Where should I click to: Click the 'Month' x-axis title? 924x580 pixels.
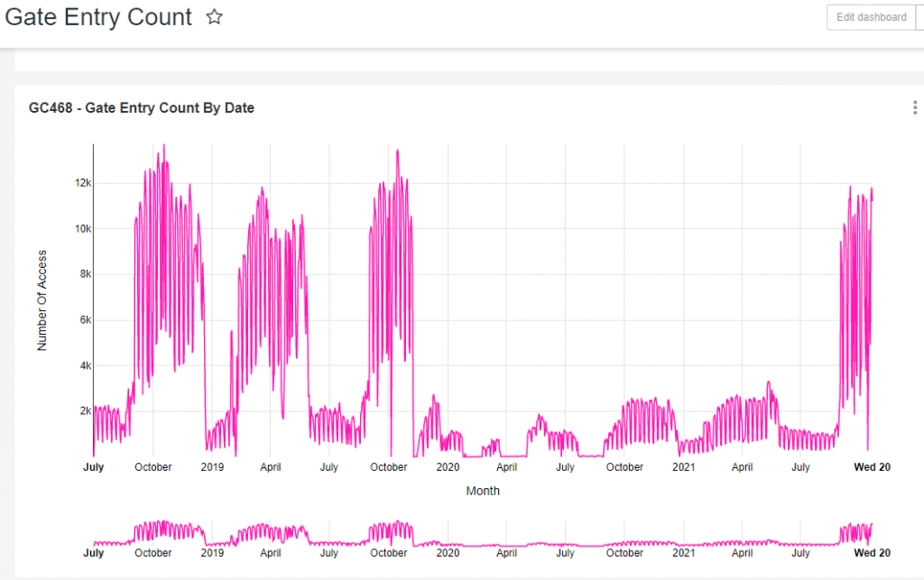tap(483, 491)
